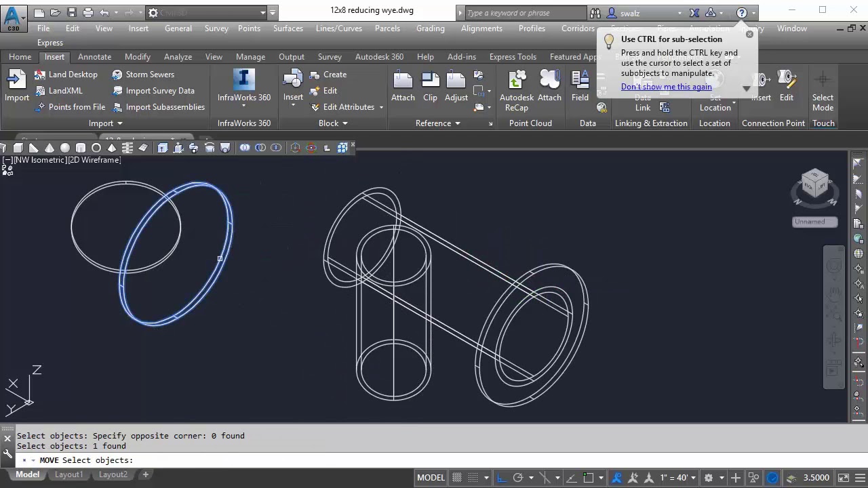Open the Alignments menu

(x=481, y=28)
